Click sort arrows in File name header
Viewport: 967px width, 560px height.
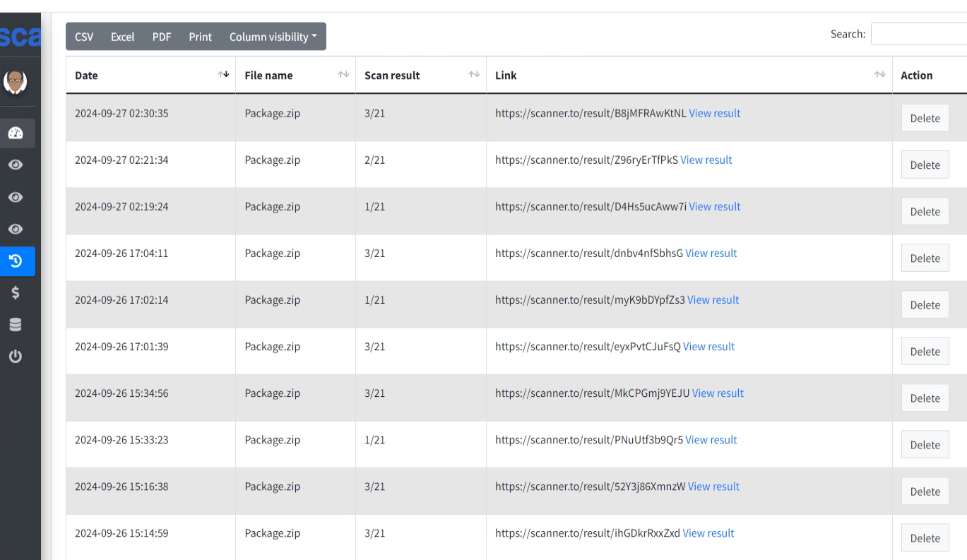click(x=343, y=75)
